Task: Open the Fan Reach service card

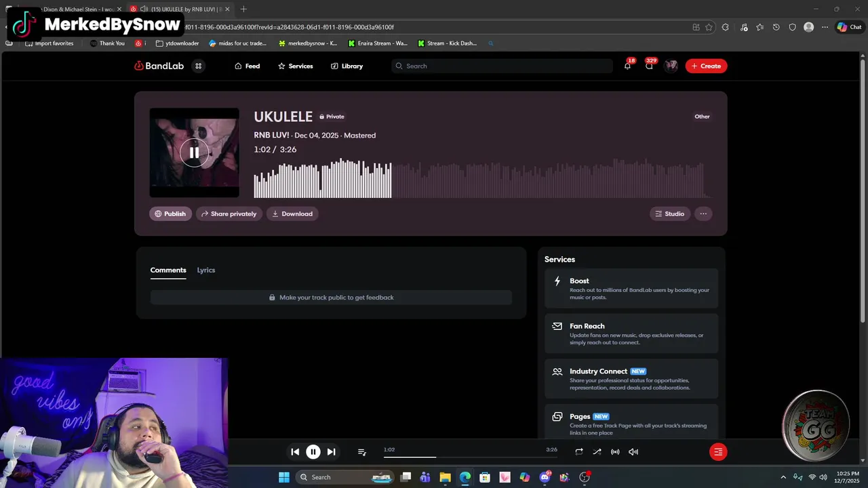Action: [x=631, y=333]
